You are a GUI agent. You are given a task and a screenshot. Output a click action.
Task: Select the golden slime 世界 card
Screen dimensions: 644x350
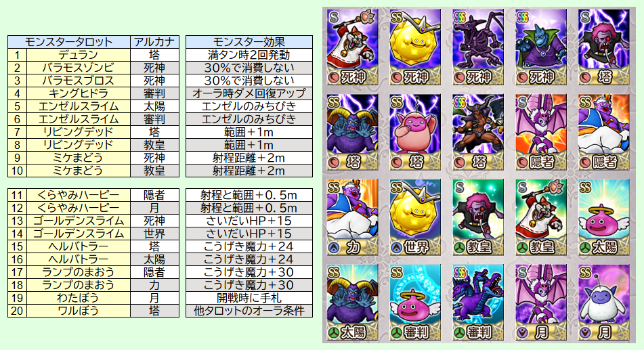[x=415, y=217]
